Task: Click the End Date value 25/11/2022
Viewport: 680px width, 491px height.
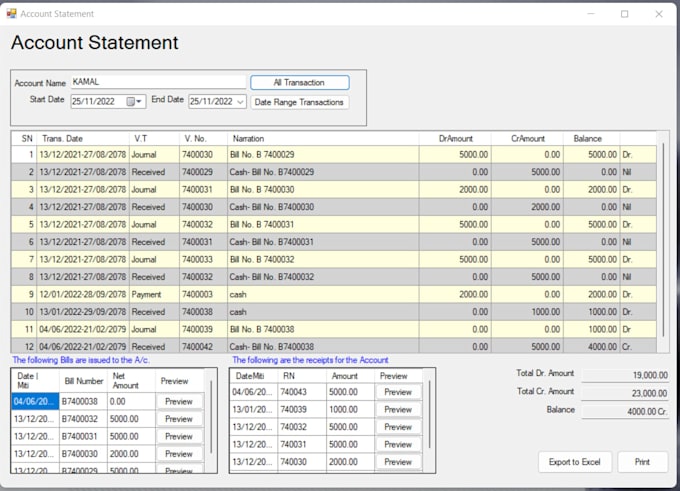Action: [212, 101]
